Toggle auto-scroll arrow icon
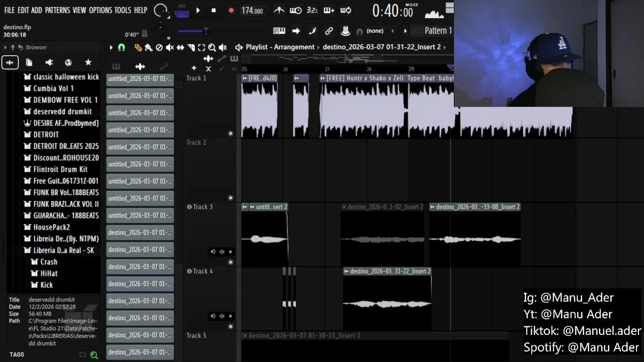 click(296, 31)
